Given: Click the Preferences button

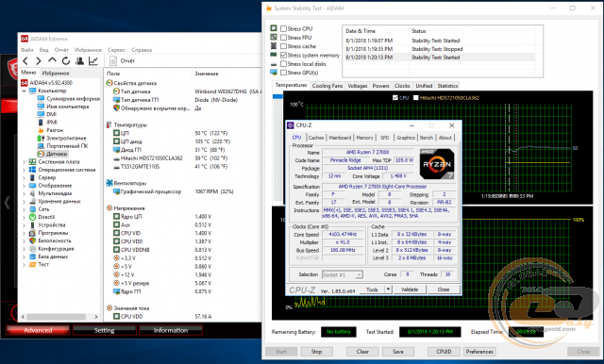Looking at the screenshot, I should pyautogui.click(x=479, y=352).
